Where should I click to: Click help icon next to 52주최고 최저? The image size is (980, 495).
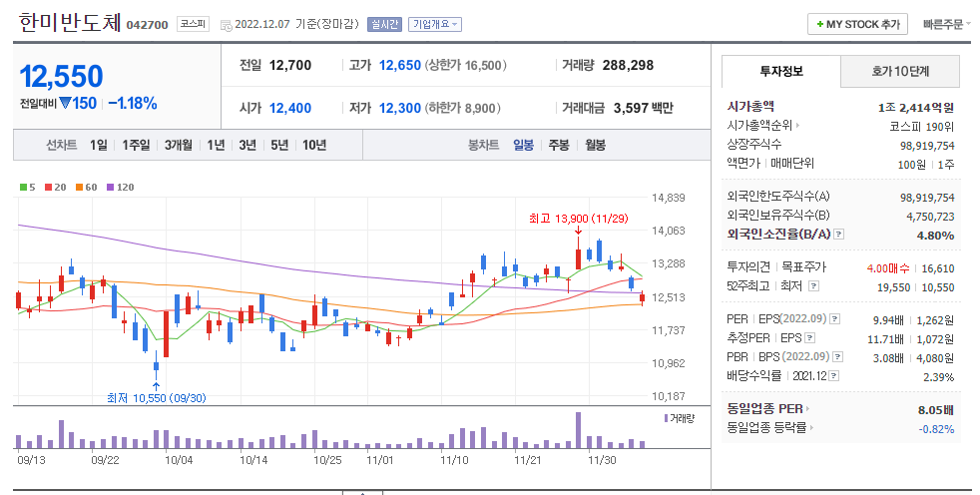tap(813, 286)
